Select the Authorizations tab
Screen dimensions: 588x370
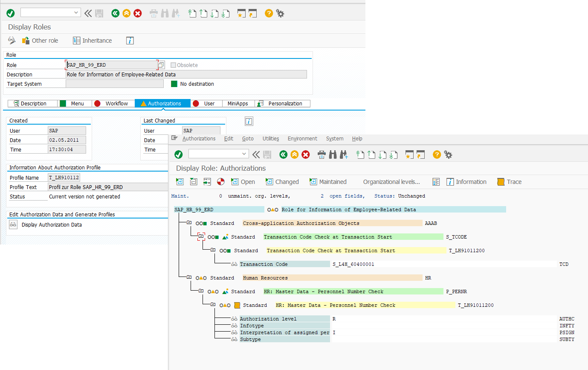click(162, 103)
